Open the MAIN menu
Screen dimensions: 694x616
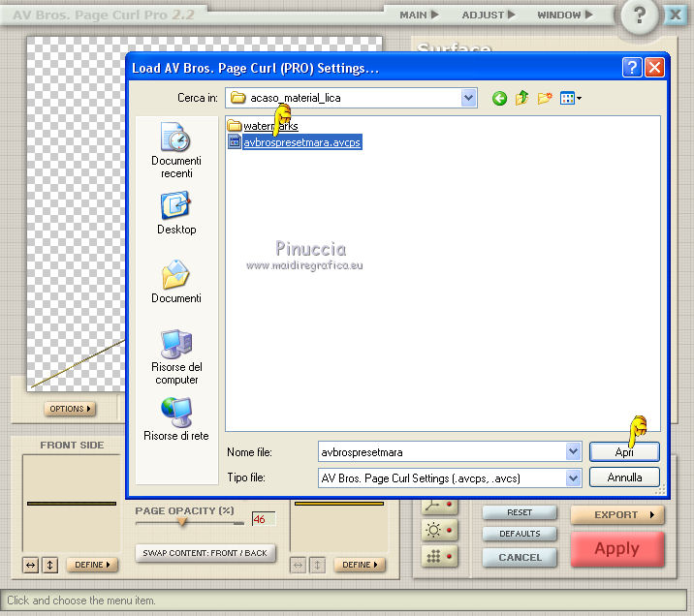419,15
